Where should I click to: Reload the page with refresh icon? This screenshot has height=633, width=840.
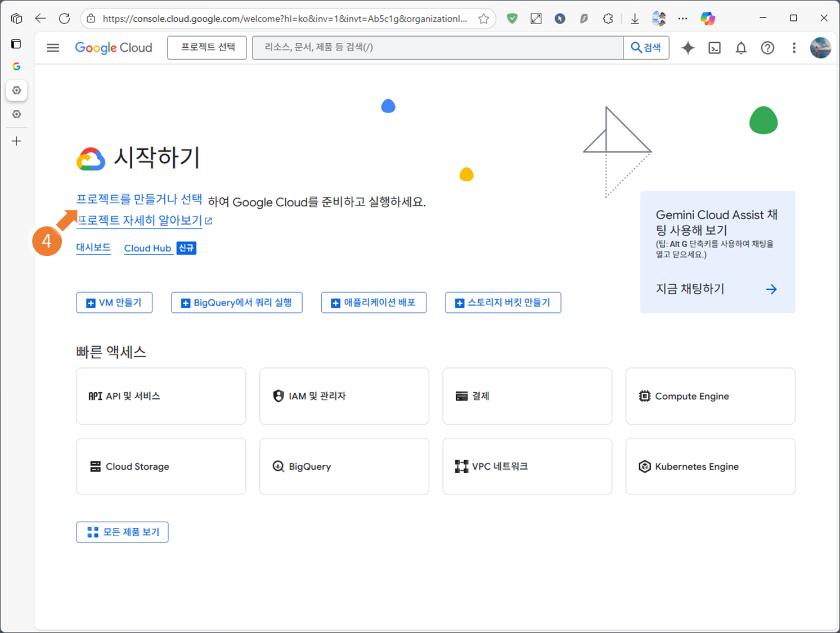coord(64,19)
